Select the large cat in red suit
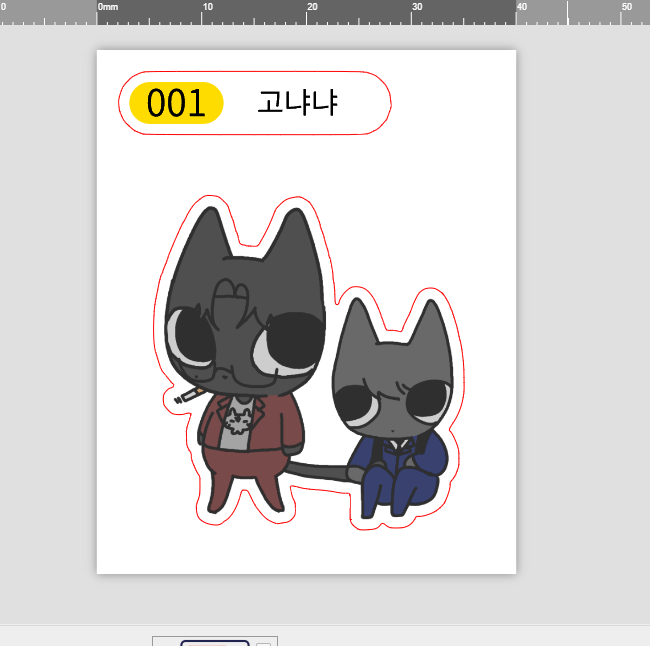The width and height of the screenshot is (650, 646). [245, 360]
